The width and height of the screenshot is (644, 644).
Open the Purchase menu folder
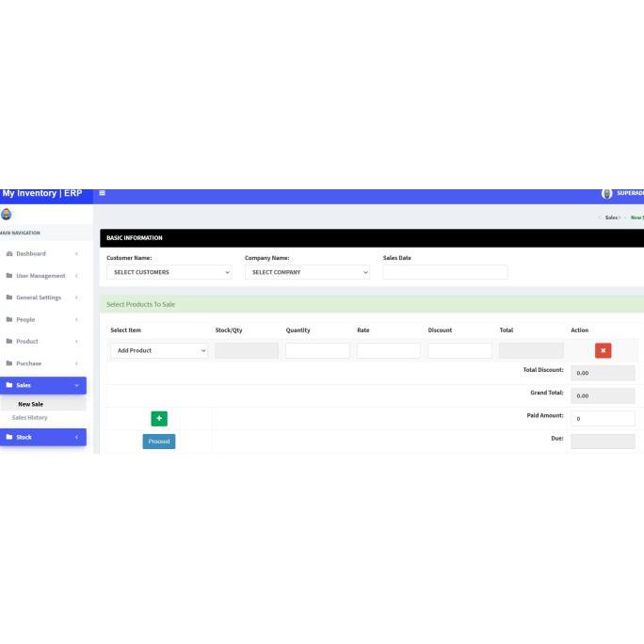(x=28, y=363)
